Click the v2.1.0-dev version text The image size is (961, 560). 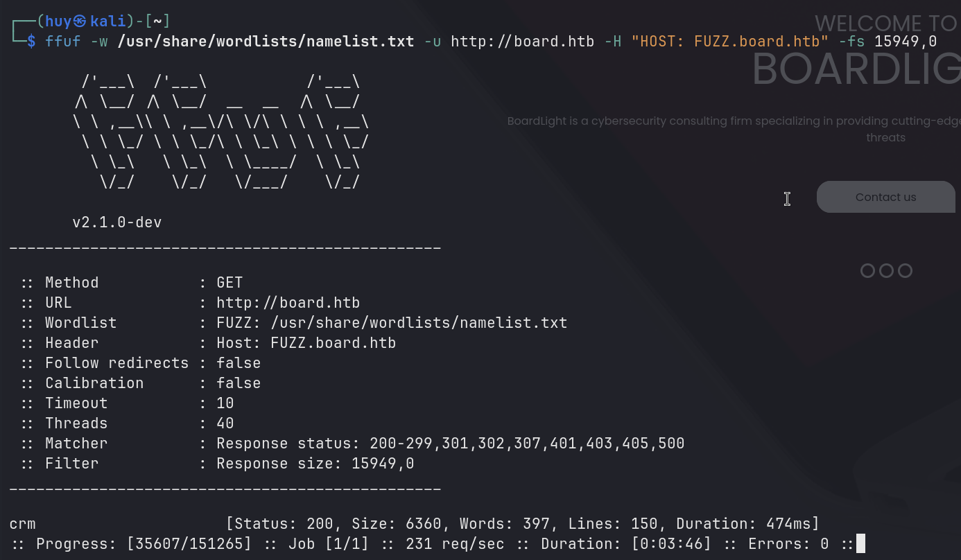tap(117, 222)
